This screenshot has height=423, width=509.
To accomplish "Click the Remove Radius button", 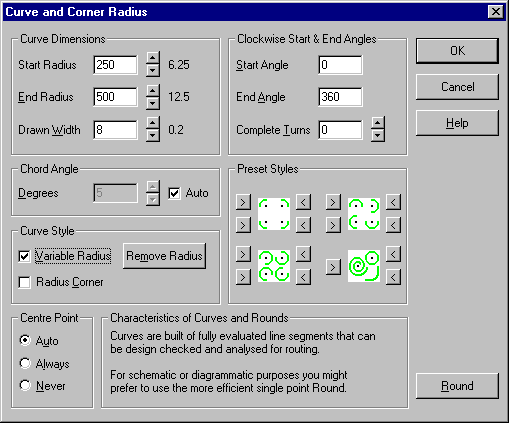I will tap(164, 256).
